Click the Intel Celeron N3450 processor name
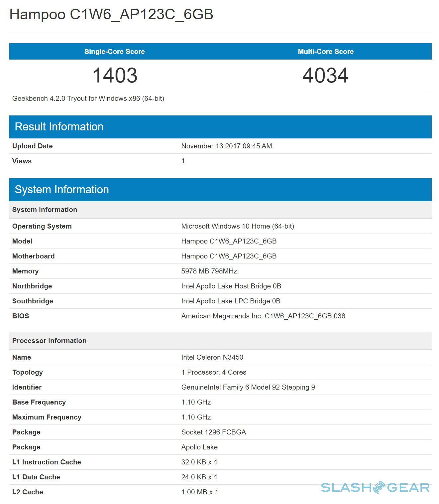This screenshot has width=439, height=504. tap(212, 357)
